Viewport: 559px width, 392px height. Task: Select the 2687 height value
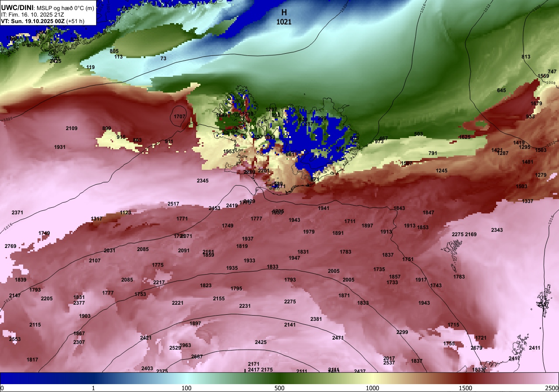point(197,357)
